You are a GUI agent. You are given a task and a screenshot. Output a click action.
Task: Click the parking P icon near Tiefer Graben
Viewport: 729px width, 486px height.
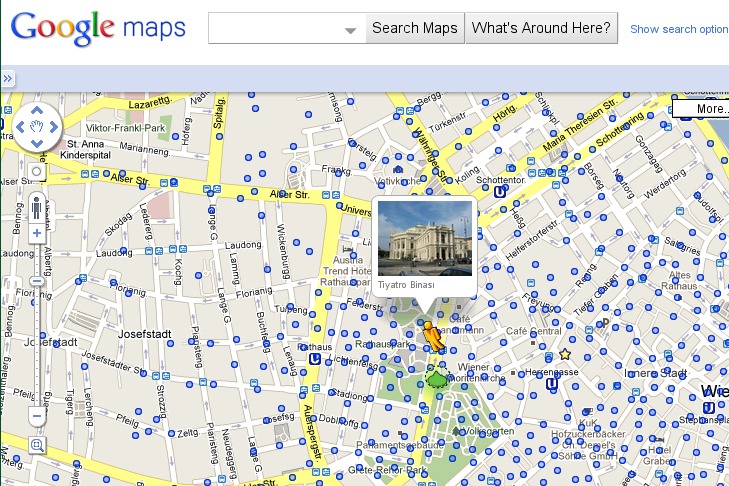pyautogui.click(x=605, y=322)
